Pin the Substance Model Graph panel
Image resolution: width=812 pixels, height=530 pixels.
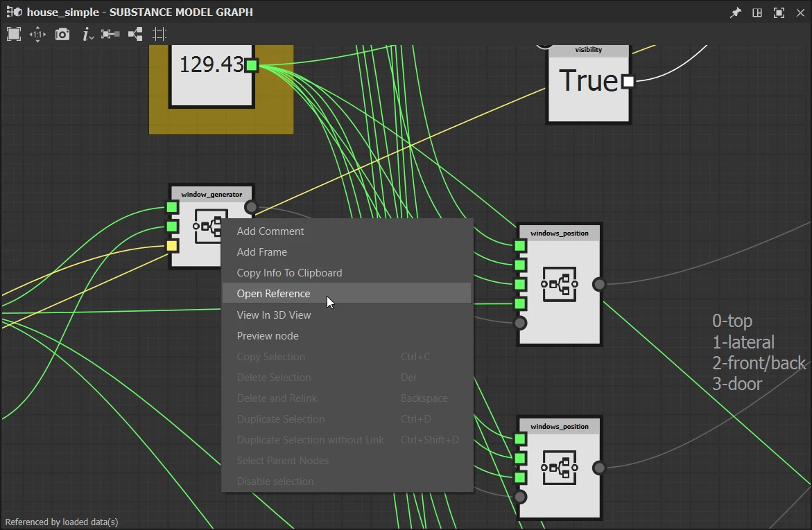[735, 12]
